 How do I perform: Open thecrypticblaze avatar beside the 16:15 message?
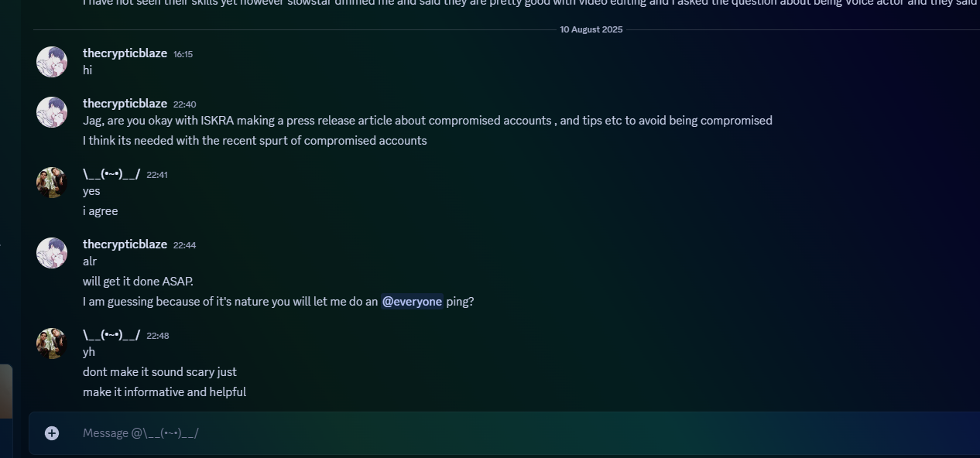[x=52, y=62]
